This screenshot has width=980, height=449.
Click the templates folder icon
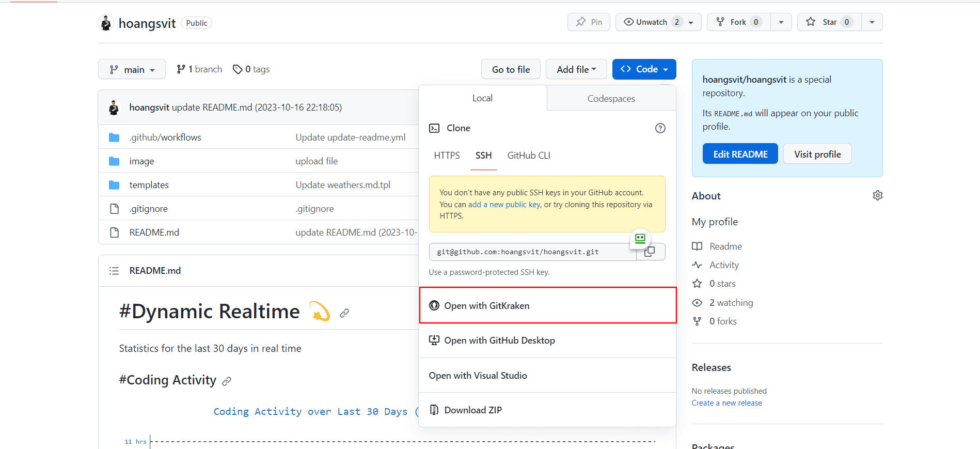point(114,185)
